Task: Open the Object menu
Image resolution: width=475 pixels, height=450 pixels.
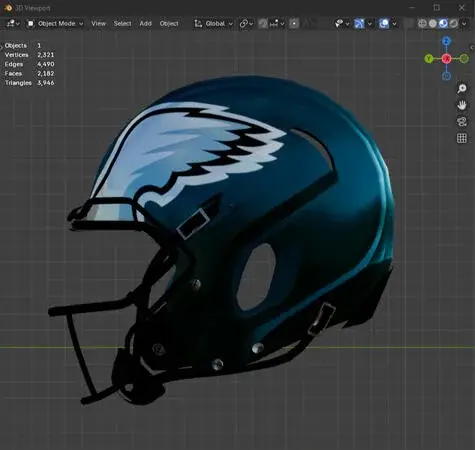Action: click(x=169, y=23)
